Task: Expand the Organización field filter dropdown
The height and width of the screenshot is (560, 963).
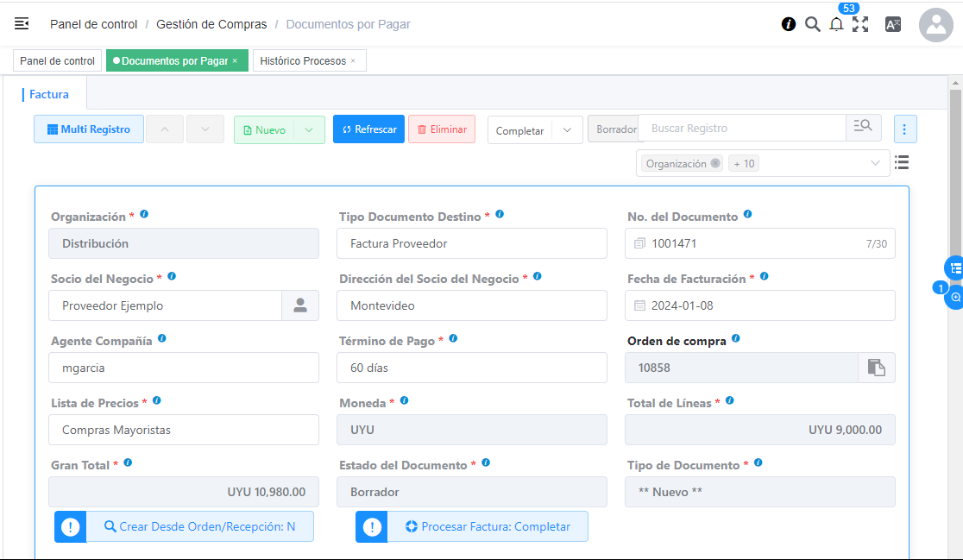Action: (875, 163)
